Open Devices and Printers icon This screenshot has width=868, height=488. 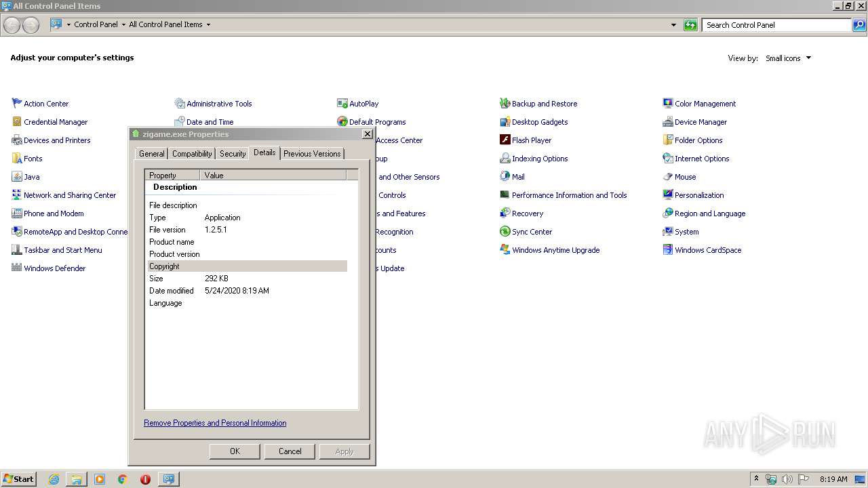[x=17, y=140]
